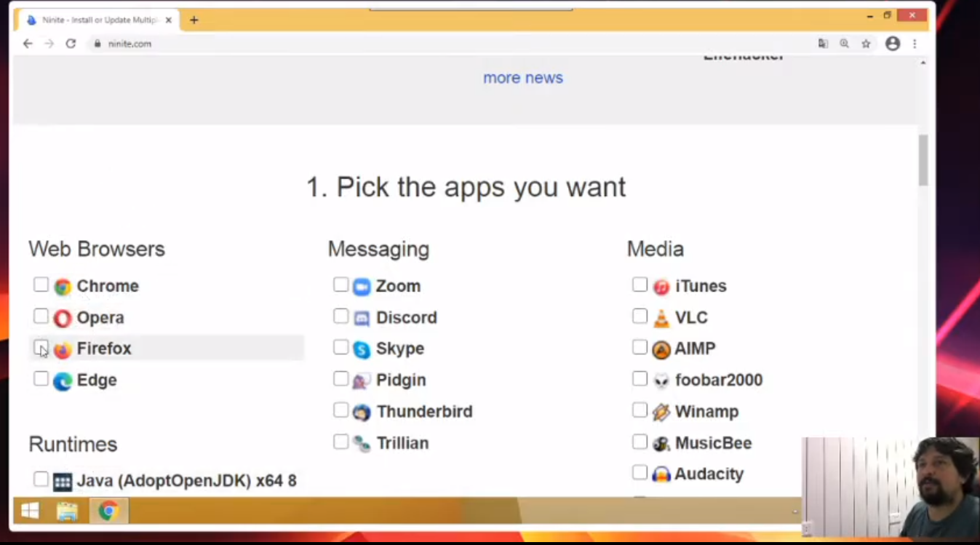Screen dimensions: 980x545
Task: Click the Java AdoptOpenJDK icon
Action: [x=63, y=482]
